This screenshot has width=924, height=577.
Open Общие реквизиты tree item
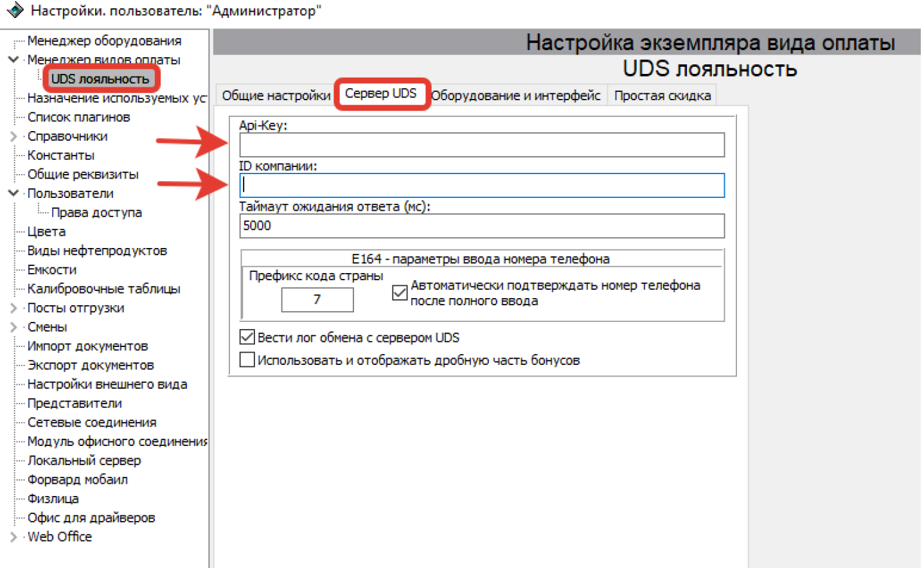click(x=83, y=175)
